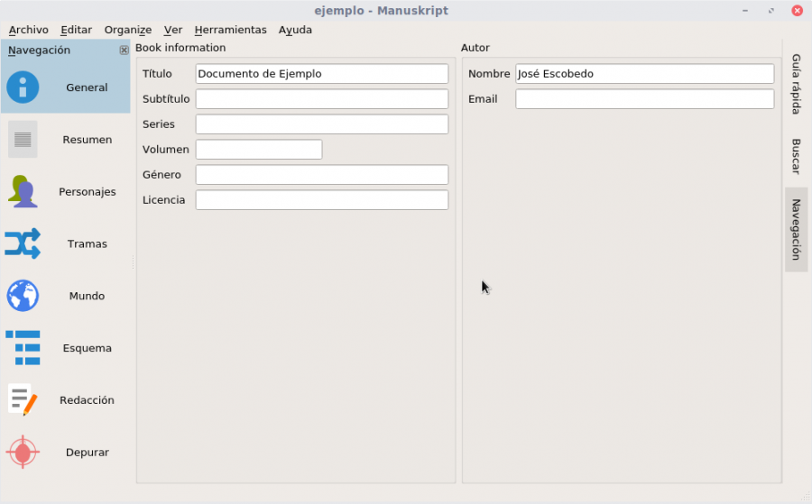The width and height of the screenshot is (812, 504).
Task: Close the Navegación dock panel
Action: (124, 50)
